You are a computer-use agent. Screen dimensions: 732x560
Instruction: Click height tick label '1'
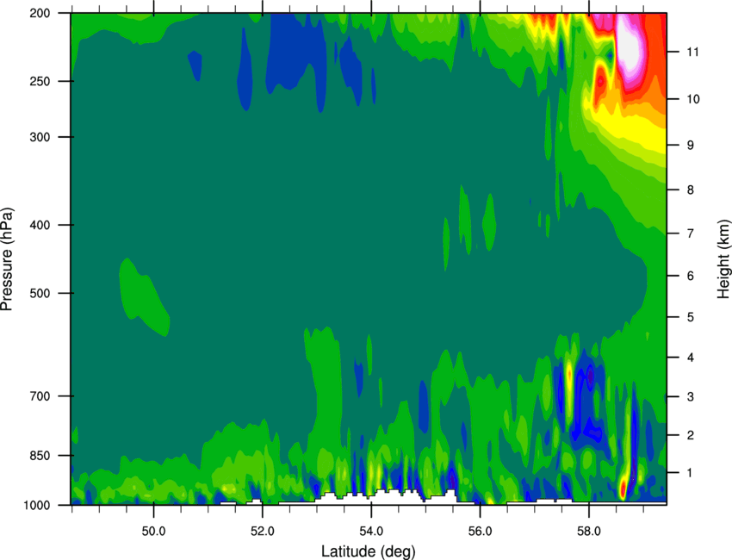(691, 473)
